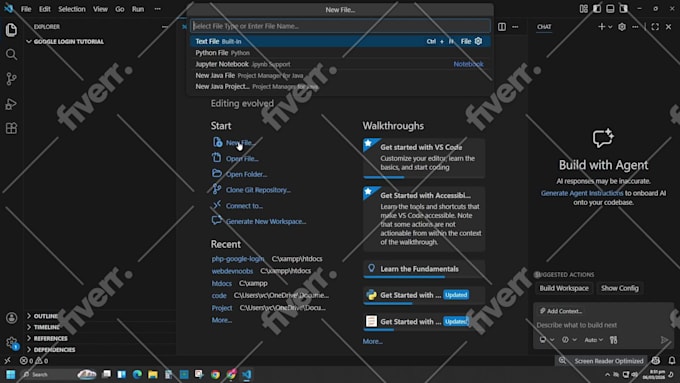The height and width of the screenshot is (383, 680).
Task: Click the Build Workspace button
Action: pos(564,288)
